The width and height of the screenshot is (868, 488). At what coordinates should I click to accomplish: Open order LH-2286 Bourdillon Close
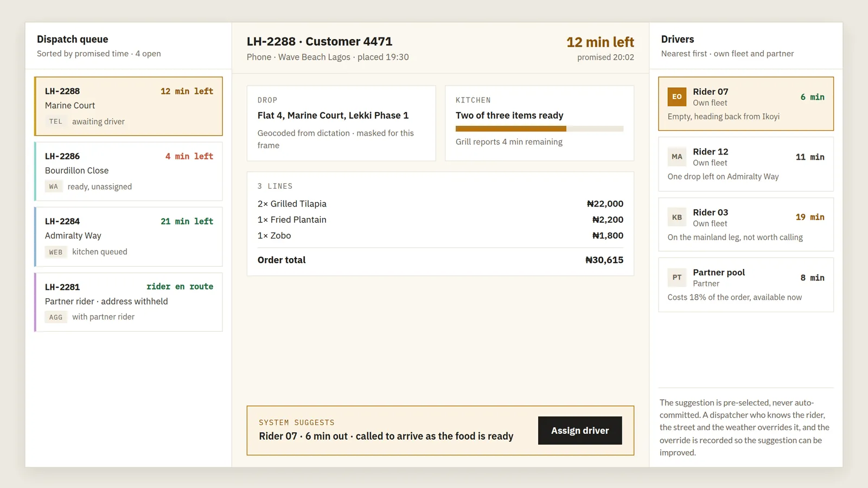[x=129, y=171]
